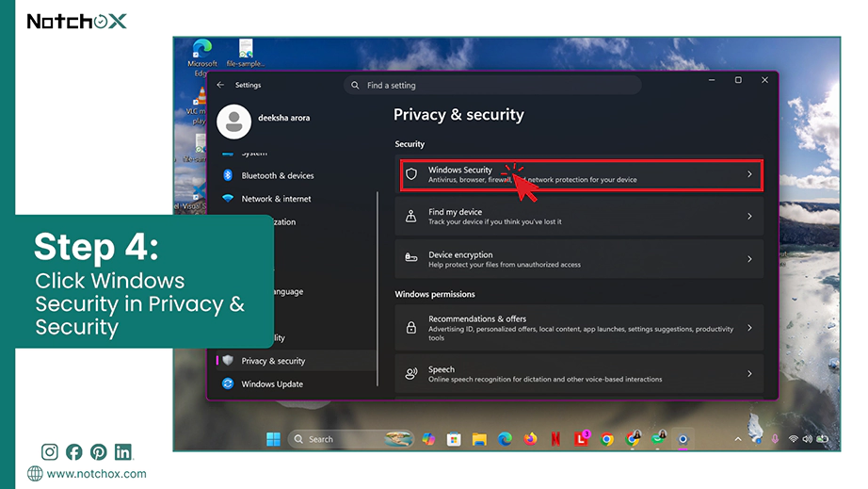
Task: Open the Windows Start button
Action: (273, 439)
